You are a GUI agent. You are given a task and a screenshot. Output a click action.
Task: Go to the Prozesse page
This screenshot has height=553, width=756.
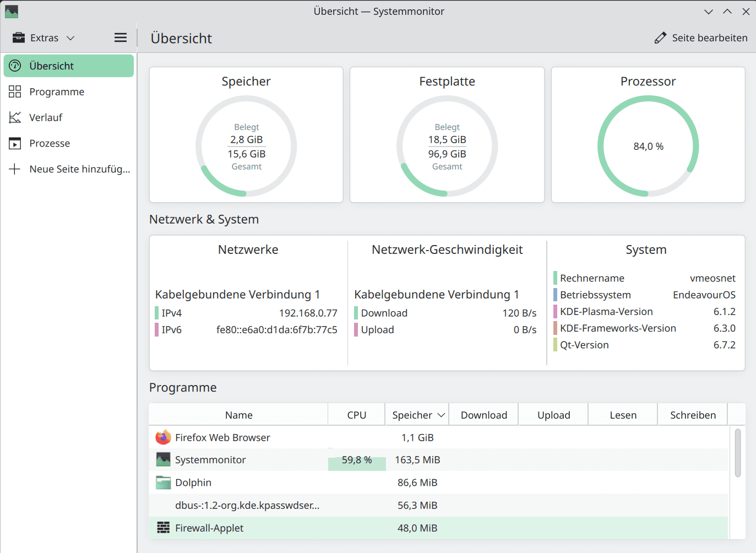click(x=69, y=143)
